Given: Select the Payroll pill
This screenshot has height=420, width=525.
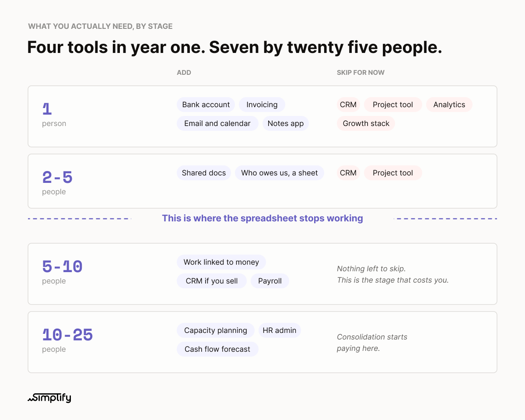Looking at the screenshot, I should (x=270, y=281).
